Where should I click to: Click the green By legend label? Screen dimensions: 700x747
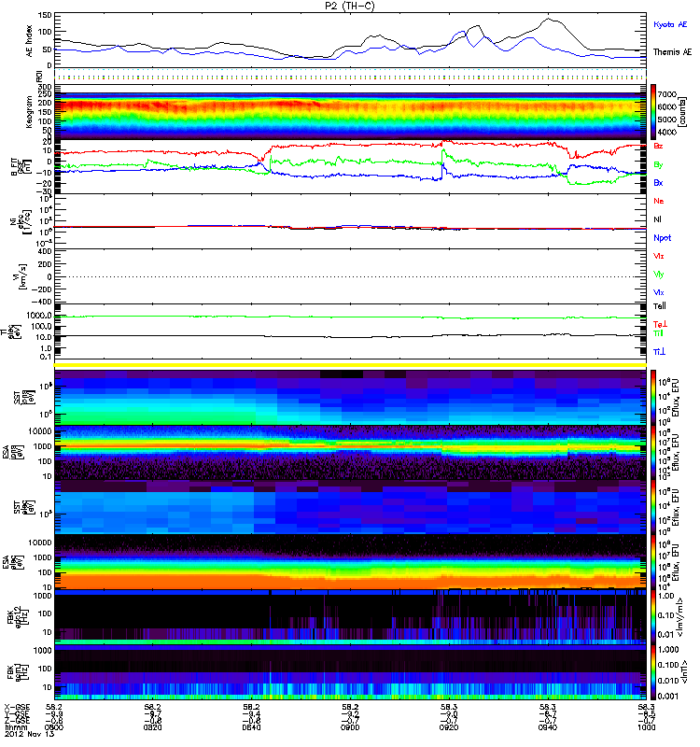(x=658, y=165)
